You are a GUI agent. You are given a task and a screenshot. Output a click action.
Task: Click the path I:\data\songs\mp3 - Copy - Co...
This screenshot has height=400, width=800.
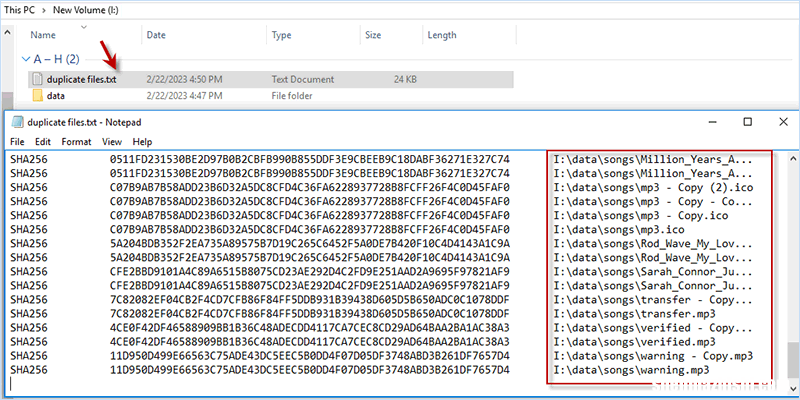[x=654, y=202]
